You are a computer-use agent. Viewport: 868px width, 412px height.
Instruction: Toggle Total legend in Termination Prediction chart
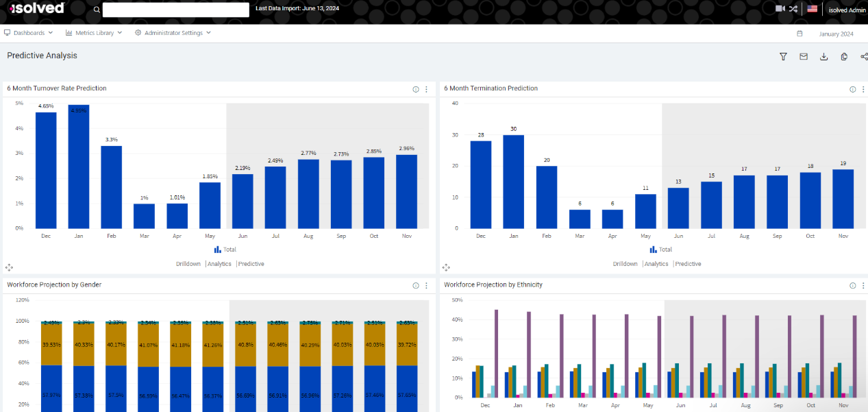pyautogui.click(x=661, y=250)
